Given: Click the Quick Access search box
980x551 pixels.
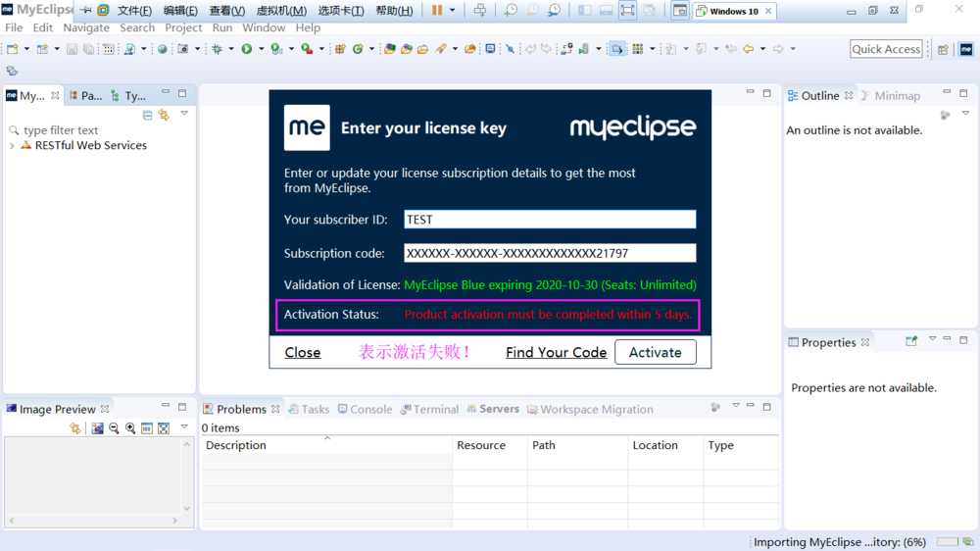Looking at the screenshot, I should (886, 49).
